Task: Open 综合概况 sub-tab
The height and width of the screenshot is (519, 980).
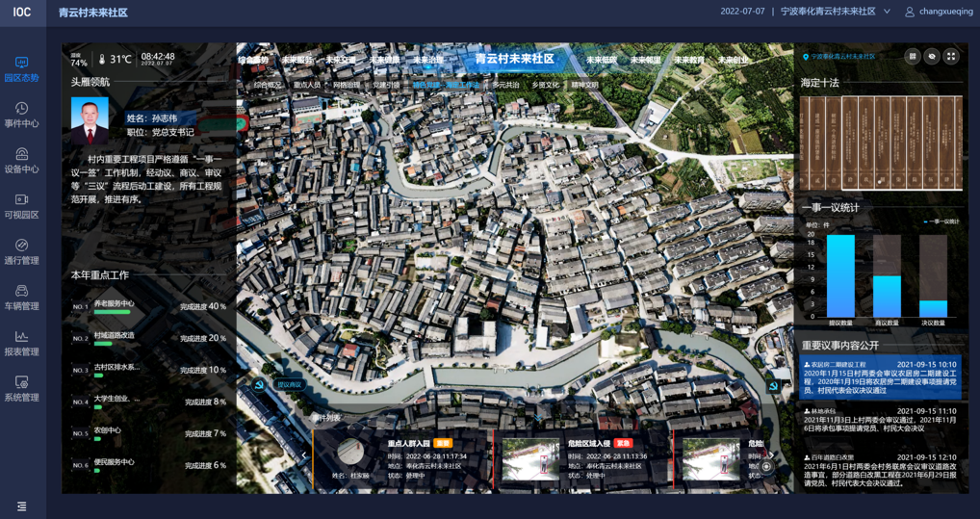Action: (x=268, y=85)
